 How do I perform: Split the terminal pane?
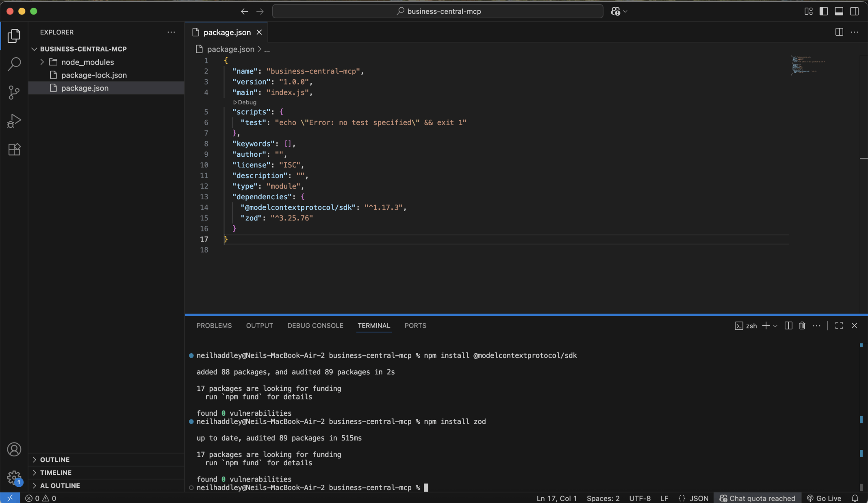coord(788,326)
